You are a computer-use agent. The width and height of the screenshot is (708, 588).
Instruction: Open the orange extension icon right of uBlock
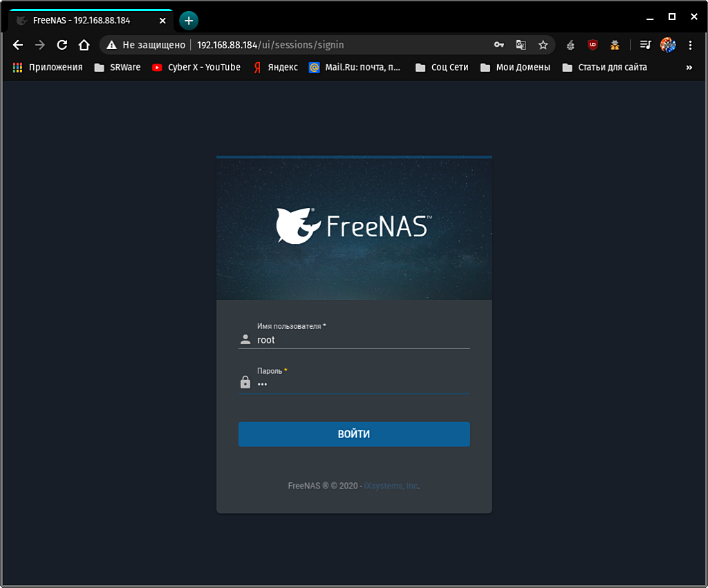(615, 45)
